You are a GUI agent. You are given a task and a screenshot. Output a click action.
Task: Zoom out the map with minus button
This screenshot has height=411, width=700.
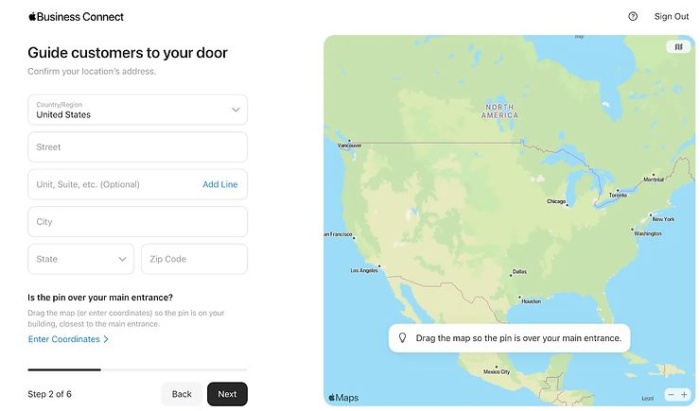[671, 394]
